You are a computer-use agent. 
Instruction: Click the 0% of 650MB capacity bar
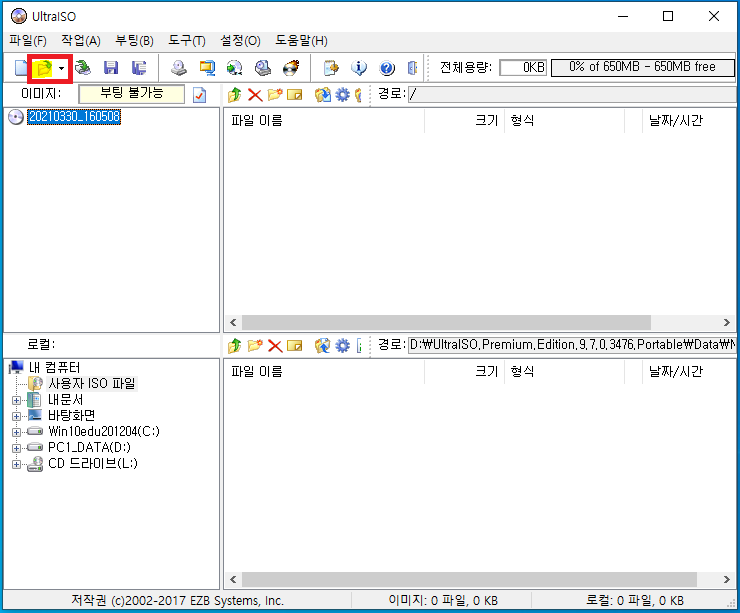pos(642,67)
